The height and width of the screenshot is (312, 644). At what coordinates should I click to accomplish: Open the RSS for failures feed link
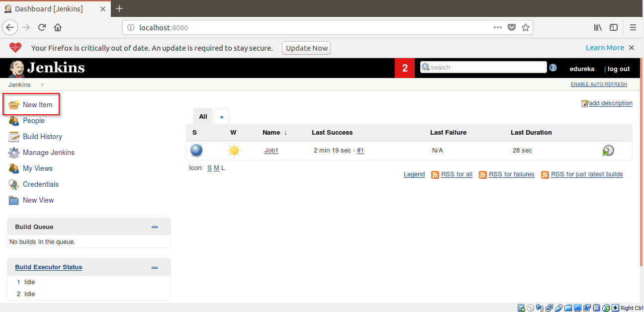[511, 174]
